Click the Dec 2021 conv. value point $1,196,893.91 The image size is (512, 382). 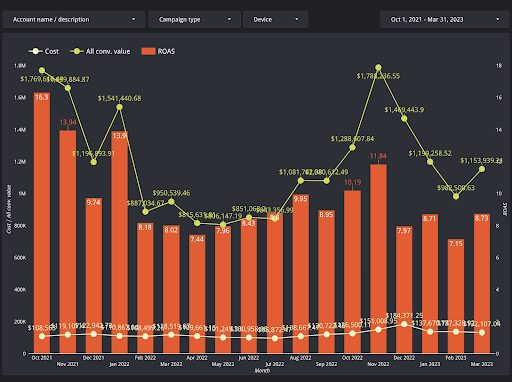point(93,162)
